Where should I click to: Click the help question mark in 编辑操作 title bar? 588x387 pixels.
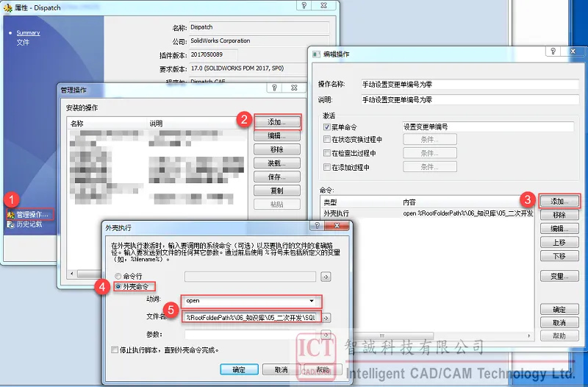point(549,53)
